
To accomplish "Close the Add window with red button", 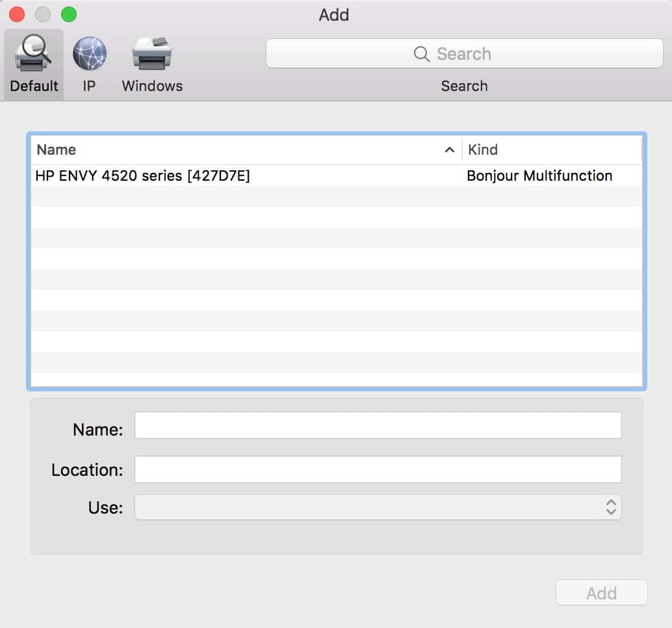I will click(x=17, y=14).
